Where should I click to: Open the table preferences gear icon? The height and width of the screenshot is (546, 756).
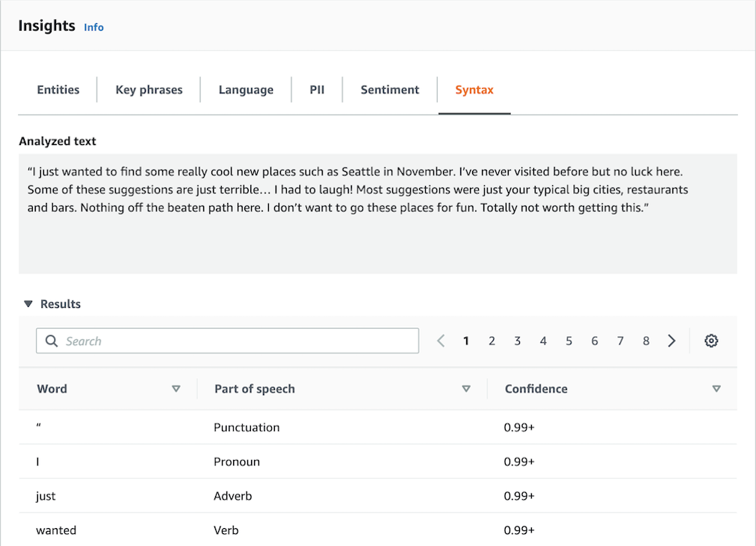tap(711, 341)
